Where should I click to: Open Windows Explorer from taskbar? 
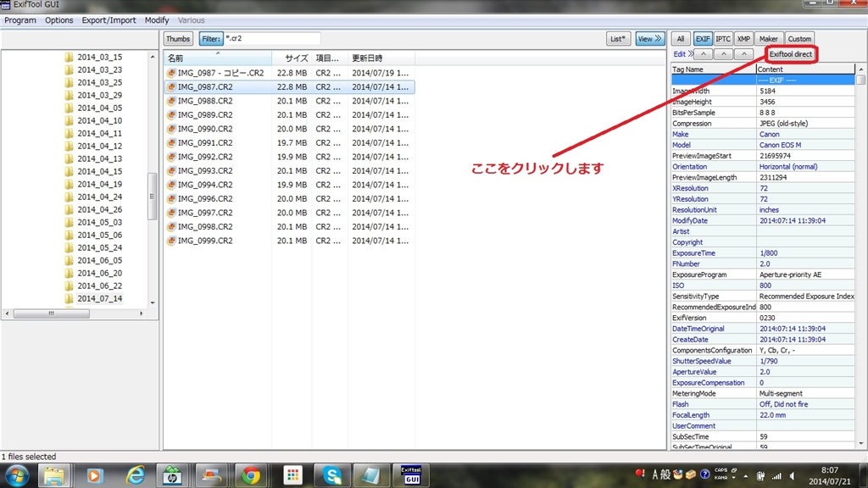[54, 476]
